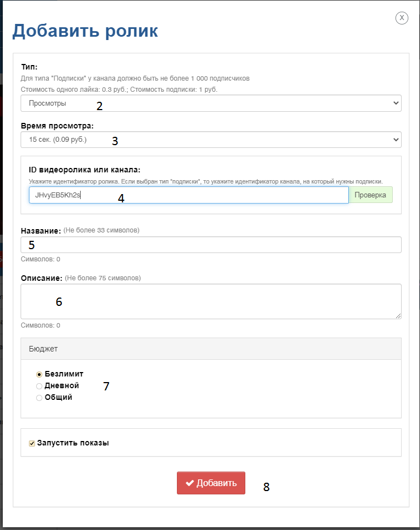Open the Тип dropdown showing Просмотры
The height and width of the screenshot is (530, 420).
pos(211,103)
